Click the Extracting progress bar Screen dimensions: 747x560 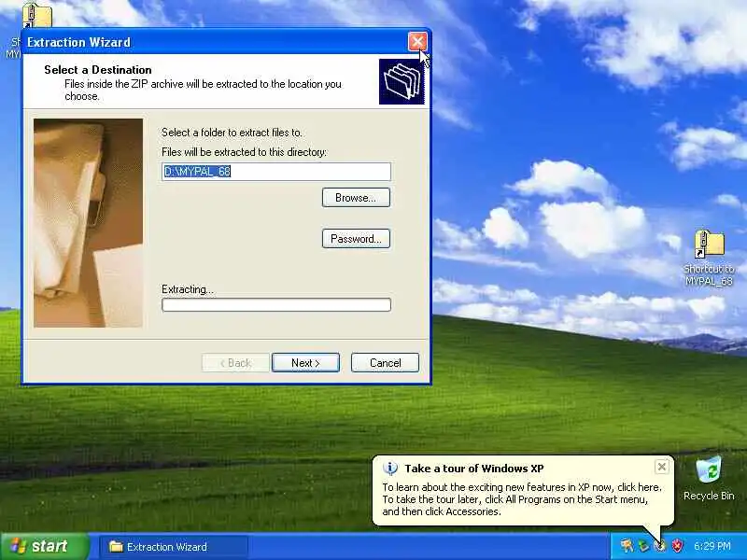point(276,305)
